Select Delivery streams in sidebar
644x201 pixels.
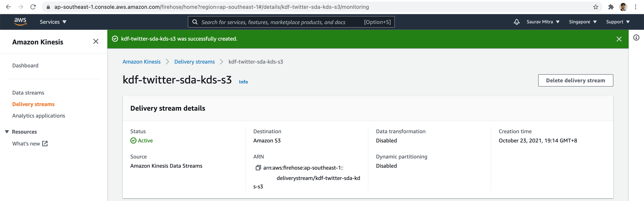click(x=33, y=104)
